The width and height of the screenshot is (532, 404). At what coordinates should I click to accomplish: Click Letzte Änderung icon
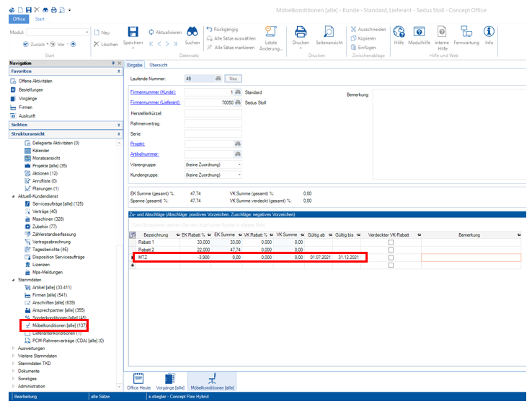(271, 31)
